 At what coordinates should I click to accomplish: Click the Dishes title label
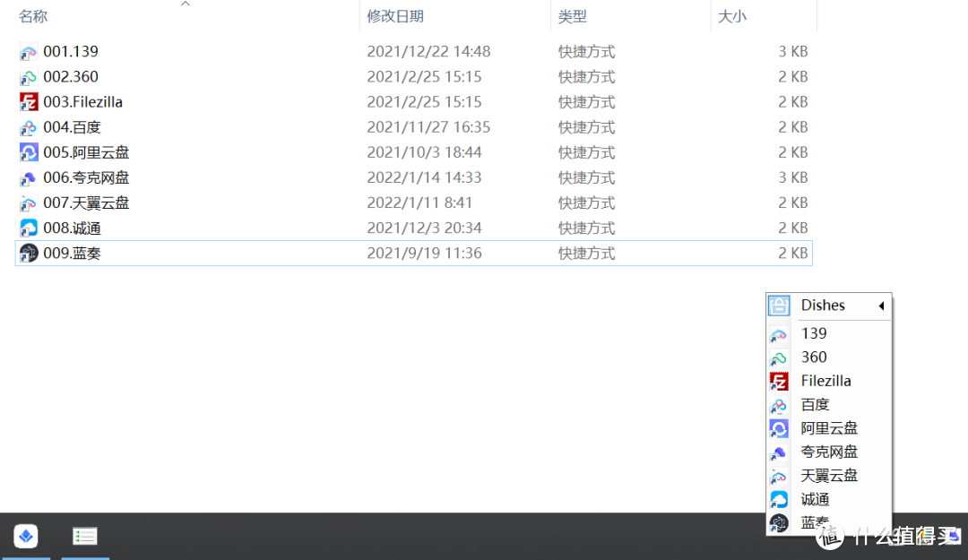click(823, 305)
